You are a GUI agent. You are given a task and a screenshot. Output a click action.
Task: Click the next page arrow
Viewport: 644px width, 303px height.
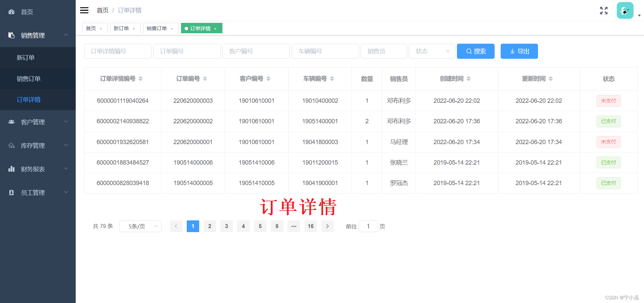point(327,226)
